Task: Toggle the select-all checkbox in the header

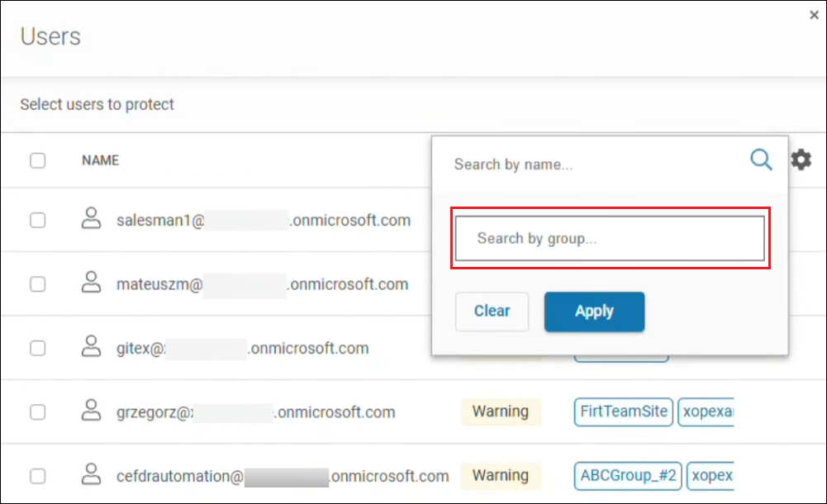Action: click(37, 160)
